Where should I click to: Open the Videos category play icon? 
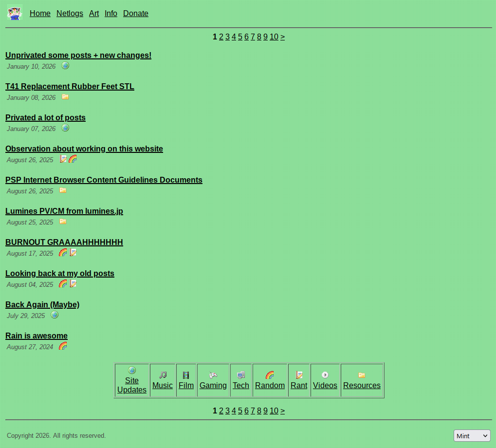[x=325, y=375]
